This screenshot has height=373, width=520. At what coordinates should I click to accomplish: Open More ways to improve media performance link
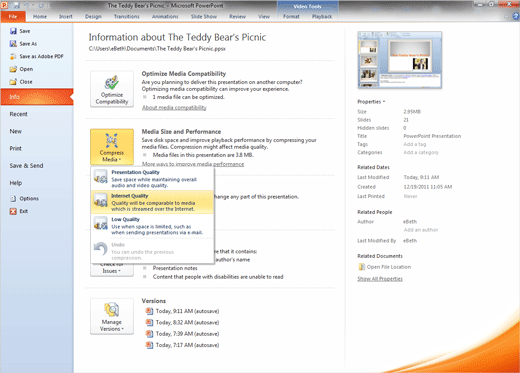[193, 164]
